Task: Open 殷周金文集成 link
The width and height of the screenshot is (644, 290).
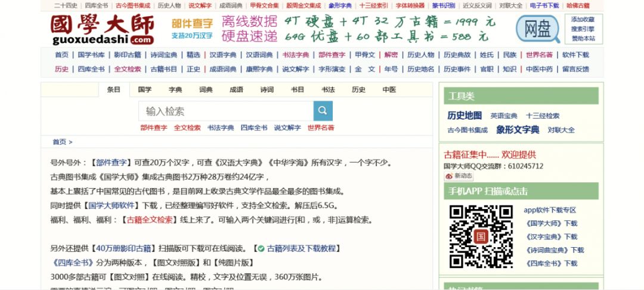Action: pyautogui.click(x=304, y=6)
